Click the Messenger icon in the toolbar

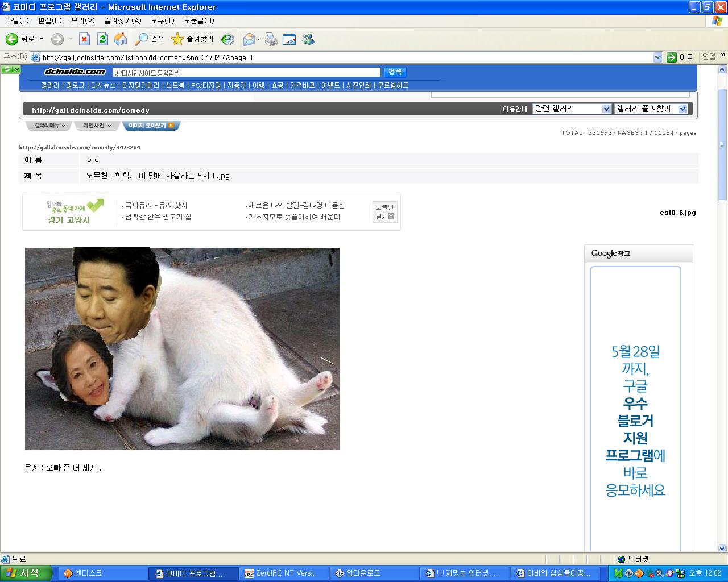pyautogui.click(x=308, y=39)
